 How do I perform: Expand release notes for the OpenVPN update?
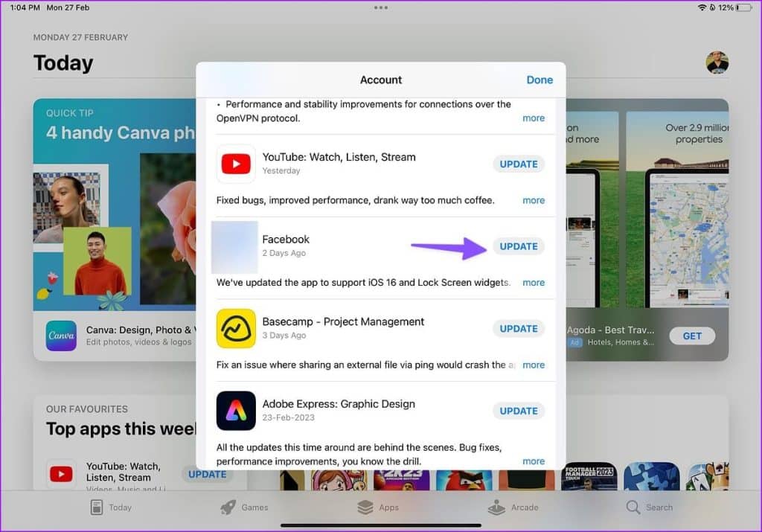pyautogui.click(x=534, y=118)
